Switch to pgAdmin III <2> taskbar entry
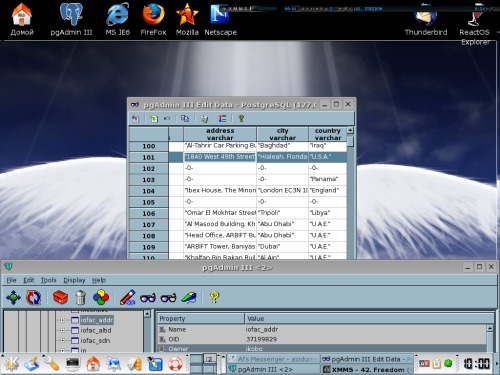This screenshot has width=500, height=375. [x=273, y=369]
